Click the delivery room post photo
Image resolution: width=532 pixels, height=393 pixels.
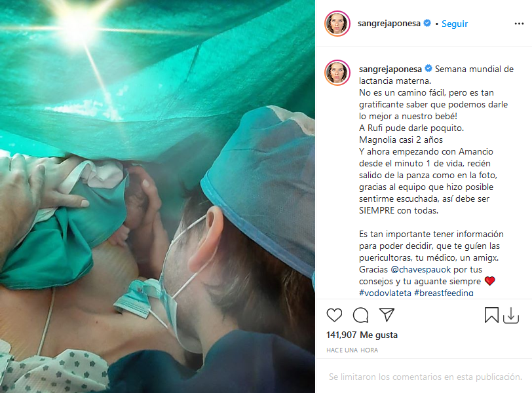(x=157, y=196)
